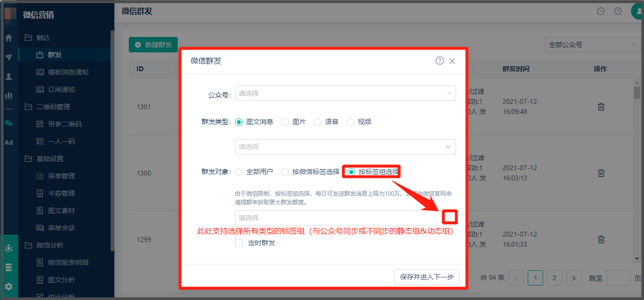Screen dimensions: 644x300
Task: Click the ID column header
Action: click(x=140, y=69)
